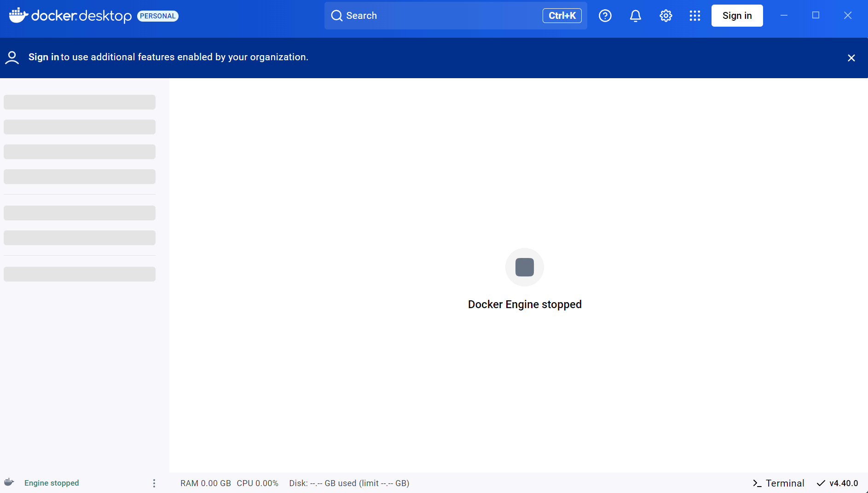
Task: Open the help question mark icon
Action: [x=605, y=16]
